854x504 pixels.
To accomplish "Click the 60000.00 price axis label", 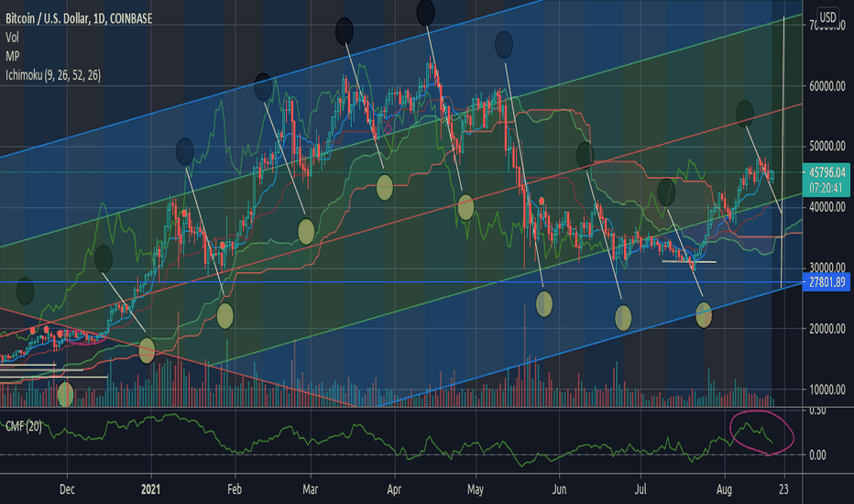I will [827, 86].
